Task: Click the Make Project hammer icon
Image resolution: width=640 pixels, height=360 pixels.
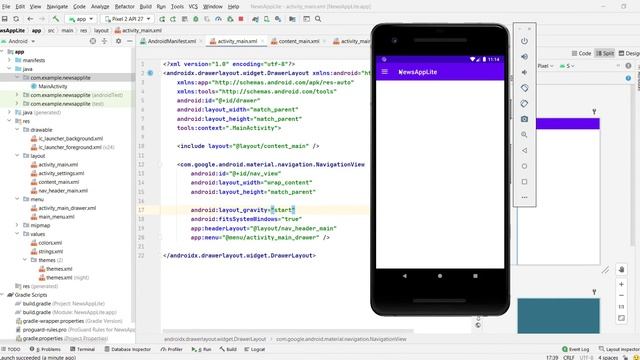Action: (x=56, y=19)
